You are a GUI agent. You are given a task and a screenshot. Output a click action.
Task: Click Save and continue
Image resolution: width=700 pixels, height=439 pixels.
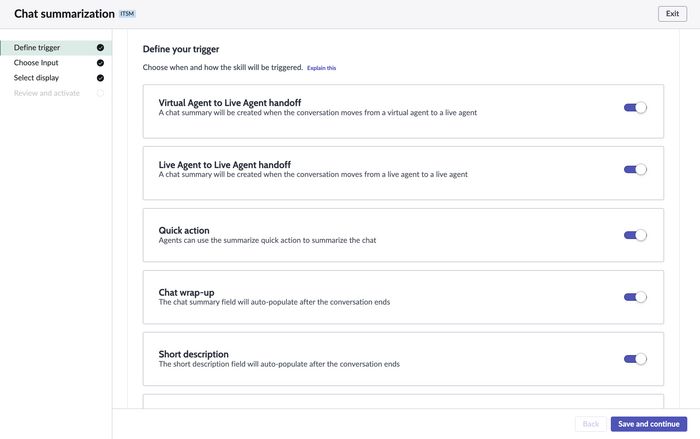pos(649,424)
